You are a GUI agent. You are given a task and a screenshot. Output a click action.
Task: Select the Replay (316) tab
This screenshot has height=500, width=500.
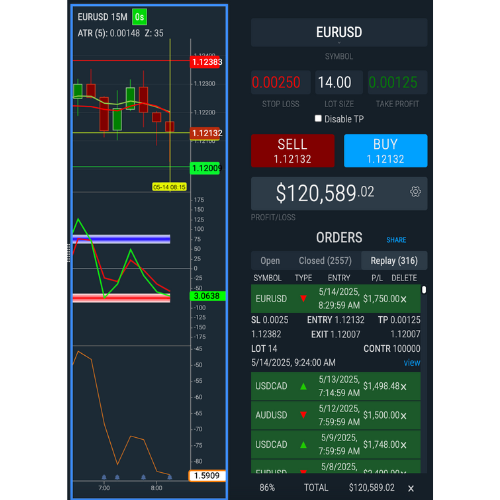(394, 261)
